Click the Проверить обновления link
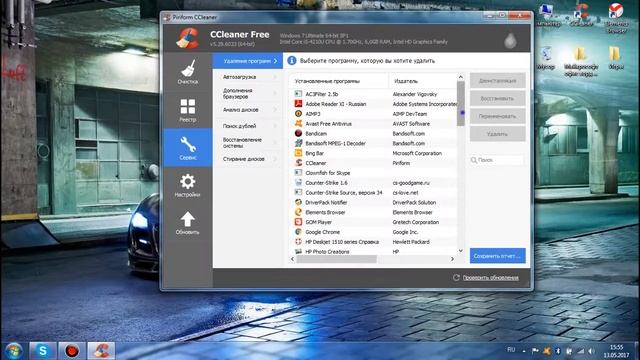Screen dimensions: 640x360 coord(491,278)
